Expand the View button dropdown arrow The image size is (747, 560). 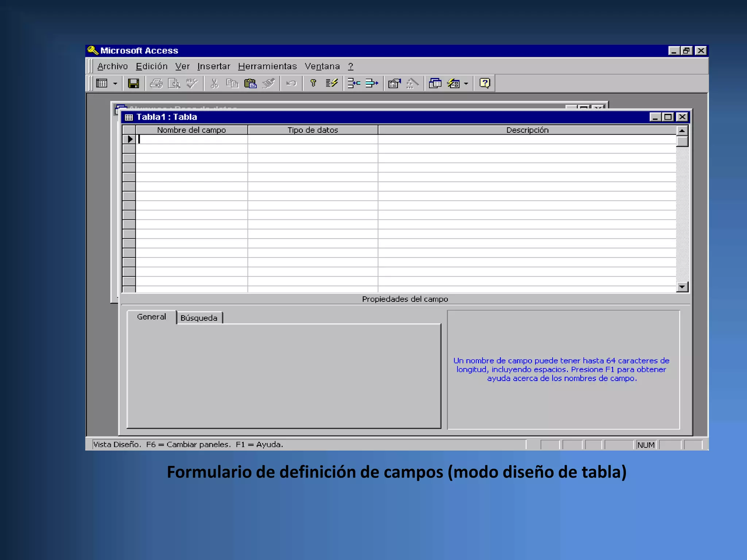115,83
